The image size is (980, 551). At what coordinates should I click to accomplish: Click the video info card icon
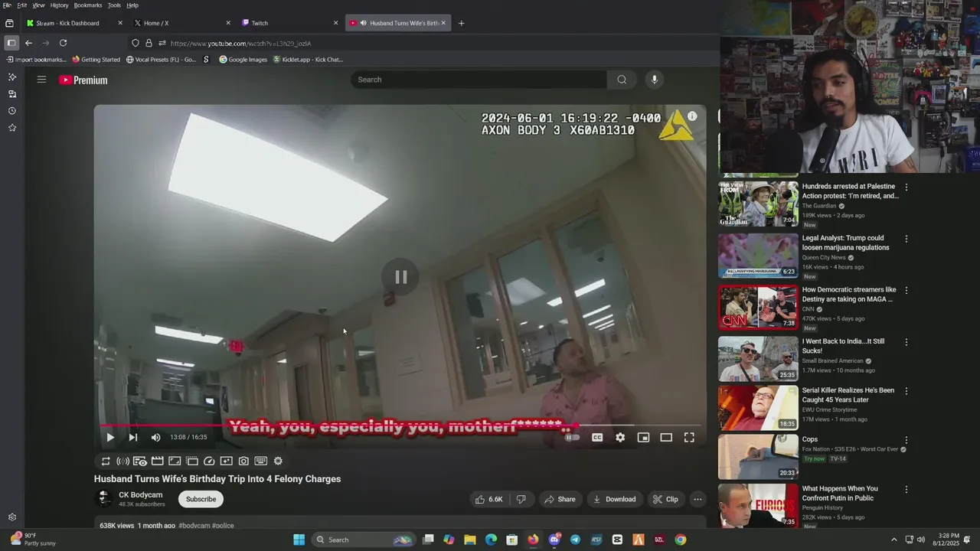[x=692, y=116]
